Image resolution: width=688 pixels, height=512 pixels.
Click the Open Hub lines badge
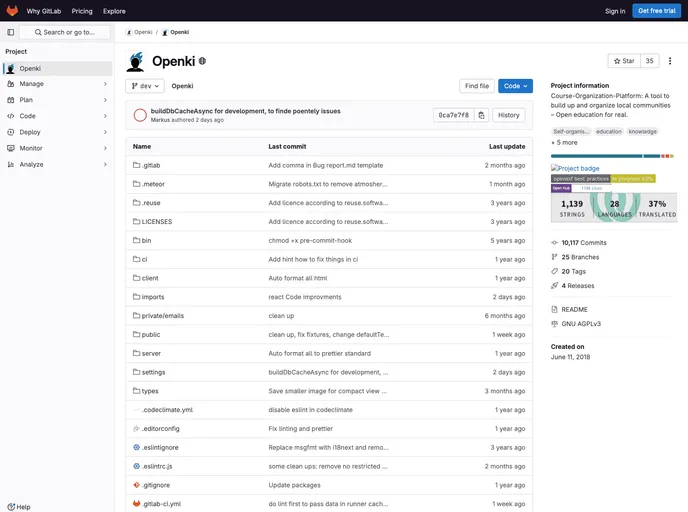[582, 188]
